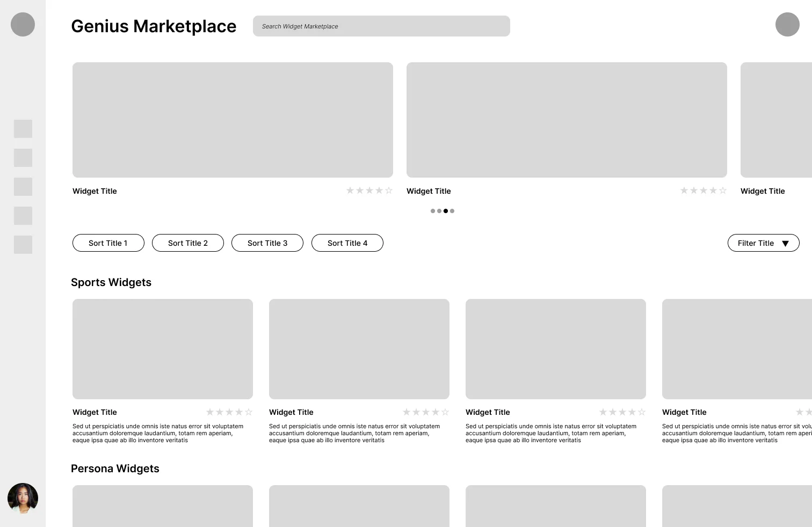Image resolution: width=812 pixels, height=527 pixels.
Task: Select Sort Title 2 pill
Action: [x=188, y=243]
